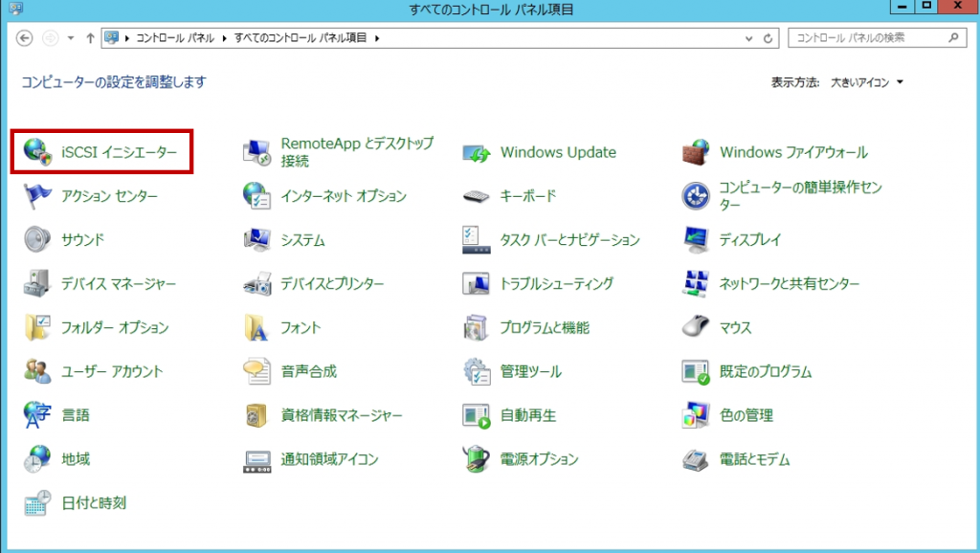
Task: Expand the arrow after すべてのコントロール パネル項目 breadcrumb
Action: point(377,38)
